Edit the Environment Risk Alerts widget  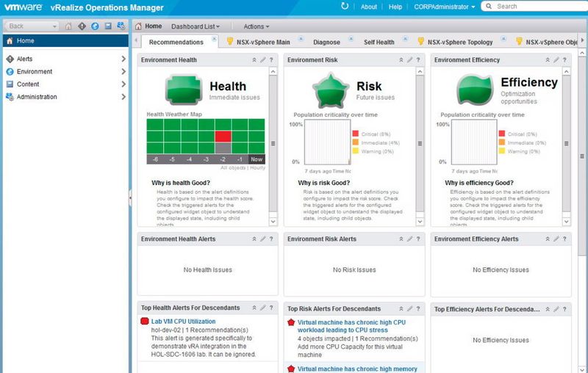[x=410, y=239]
